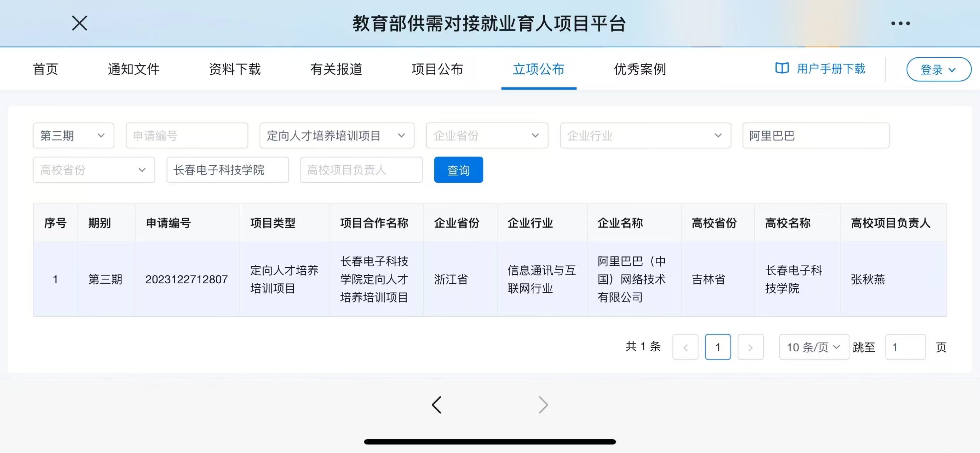The image size is (980, 453).
Task: Focus the 申请编号 input field
Action: click(x=187, y=136)
